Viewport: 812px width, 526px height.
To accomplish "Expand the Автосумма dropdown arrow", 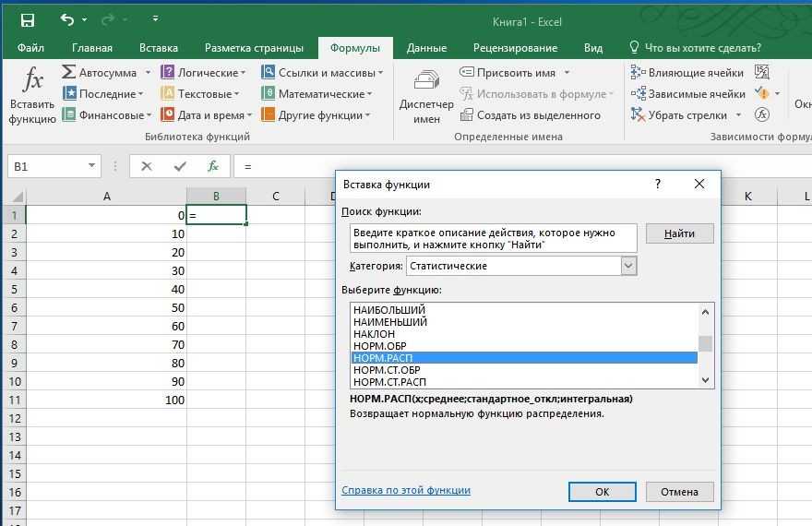I will tap(148, 73).
